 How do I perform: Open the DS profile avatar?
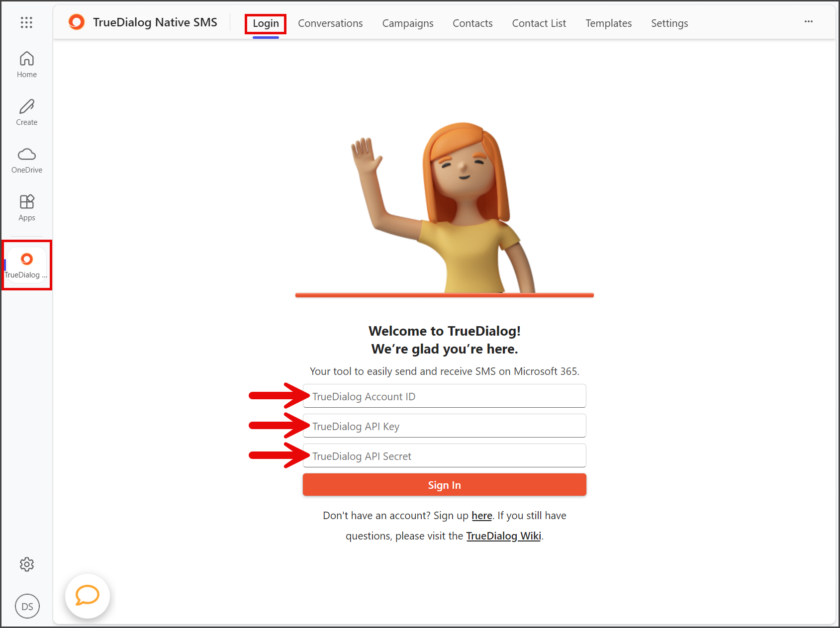[x=27, y=606]
